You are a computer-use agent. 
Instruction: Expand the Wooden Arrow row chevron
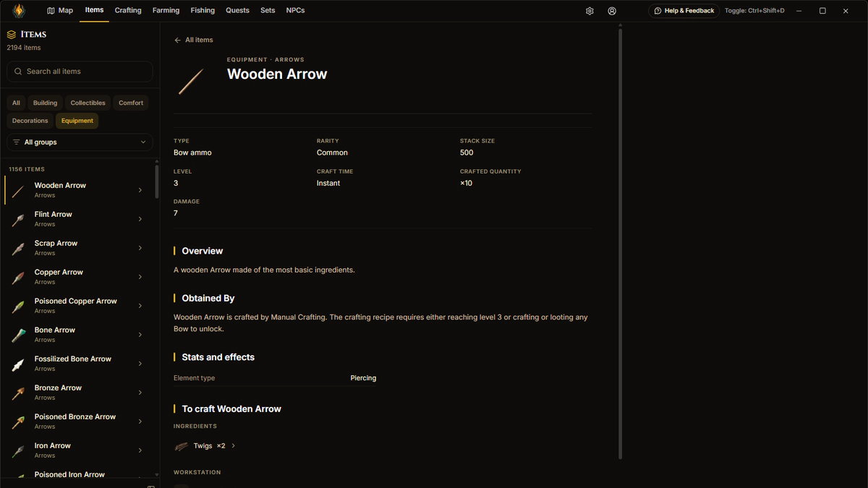[140, 190]
